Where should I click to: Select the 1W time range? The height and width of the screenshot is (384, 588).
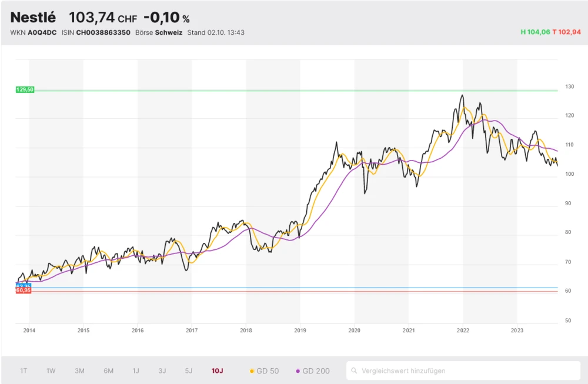tap(51, 371)
